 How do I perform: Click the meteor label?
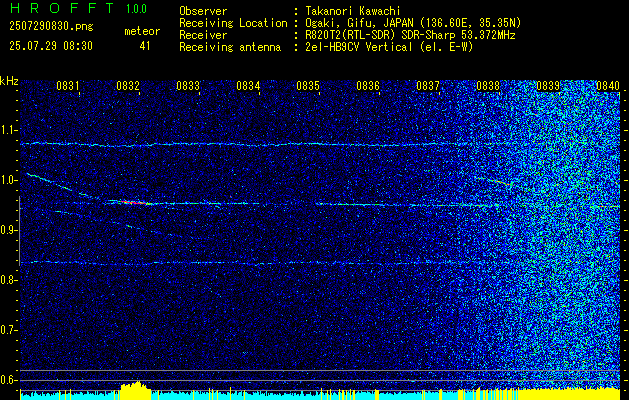pyautogui.click(x=142, y=31)
